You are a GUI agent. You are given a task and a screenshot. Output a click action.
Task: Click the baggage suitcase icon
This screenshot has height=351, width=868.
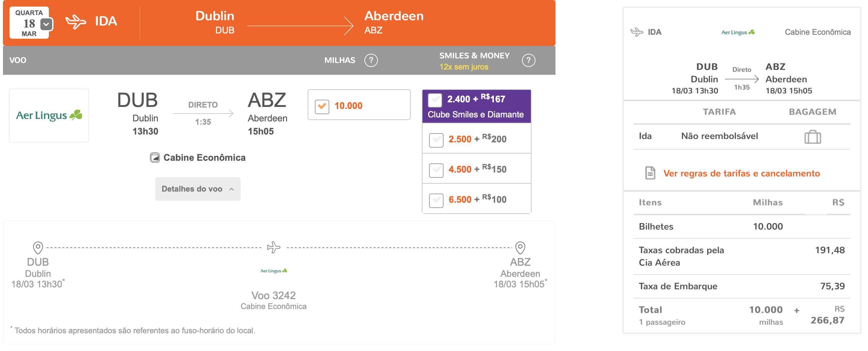(813, 137)
